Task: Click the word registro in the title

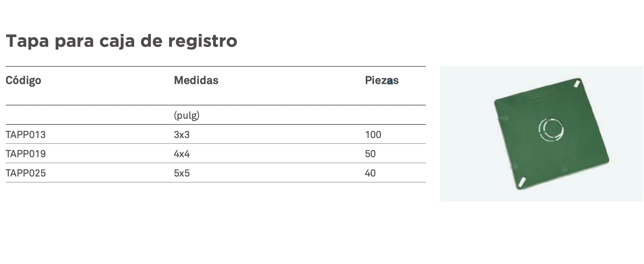Action: (x=203, y=41)
